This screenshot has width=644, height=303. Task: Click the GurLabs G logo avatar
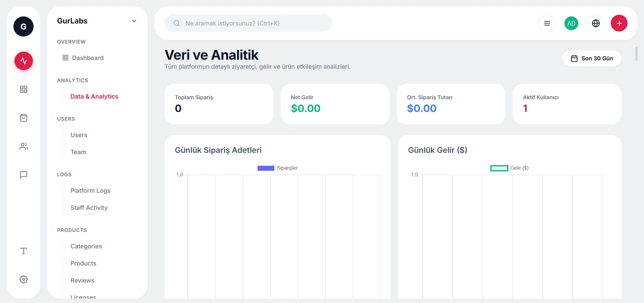point(23,26)
